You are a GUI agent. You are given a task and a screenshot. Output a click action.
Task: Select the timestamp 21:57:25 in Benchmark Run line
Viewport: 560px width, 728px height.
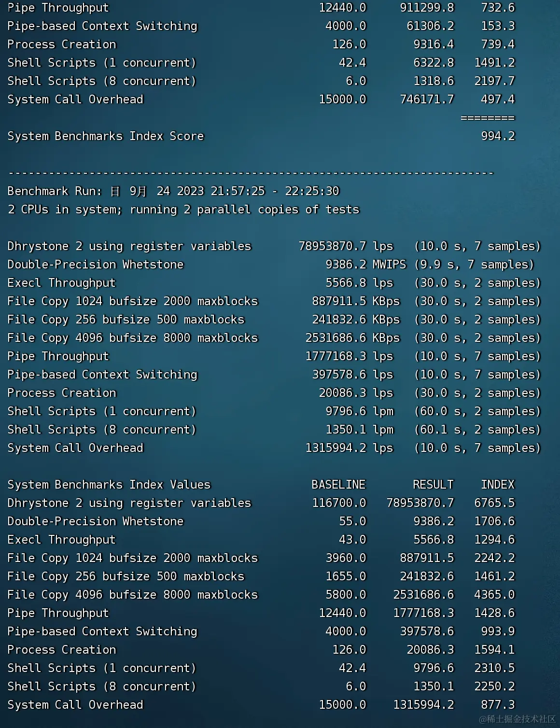click(x=238, y=191)
